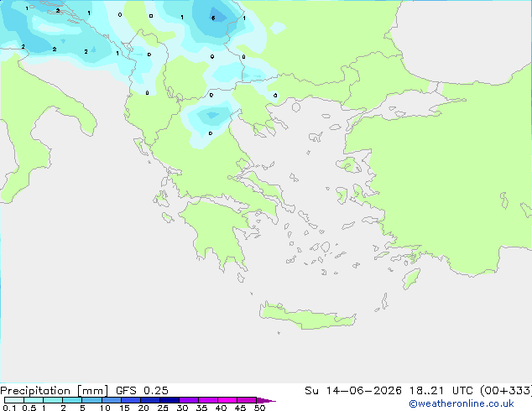The height and width of the screenshot is (411, 532).
Task: Click the '20' legend scale label
Action: click(x=143, y=408)
